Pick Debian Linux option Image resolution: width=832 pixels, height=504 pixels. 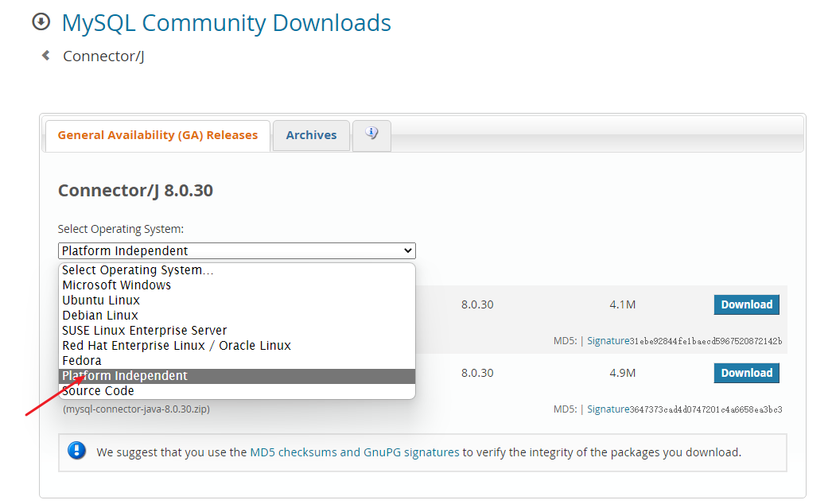tap(100, 316)
